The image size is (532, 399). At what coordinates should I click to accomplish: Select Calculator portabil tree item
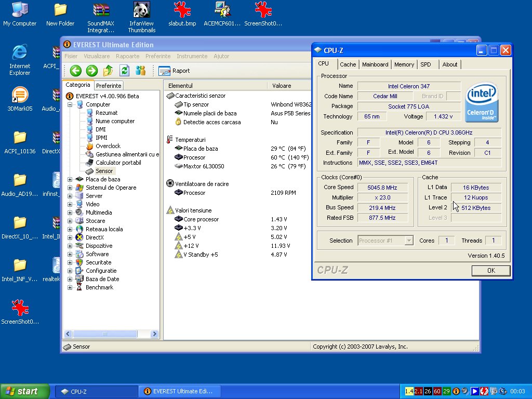118,163
